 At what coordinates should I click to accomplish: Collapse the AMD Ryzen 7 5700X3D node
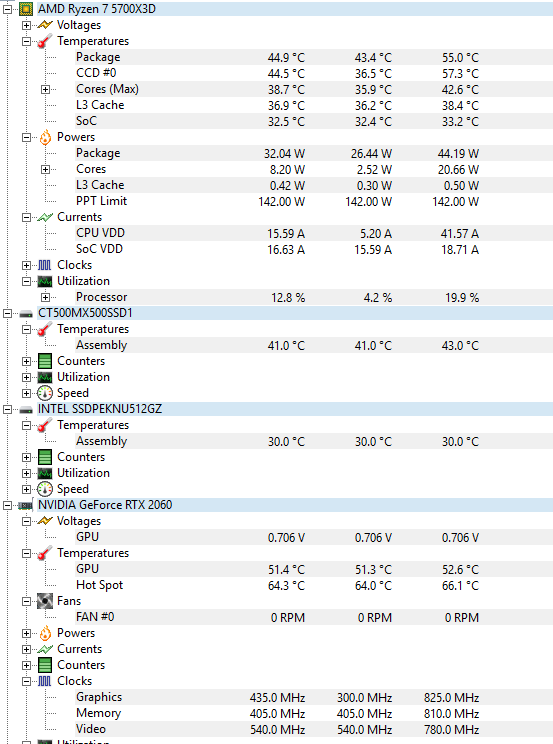tap(8, 9)
